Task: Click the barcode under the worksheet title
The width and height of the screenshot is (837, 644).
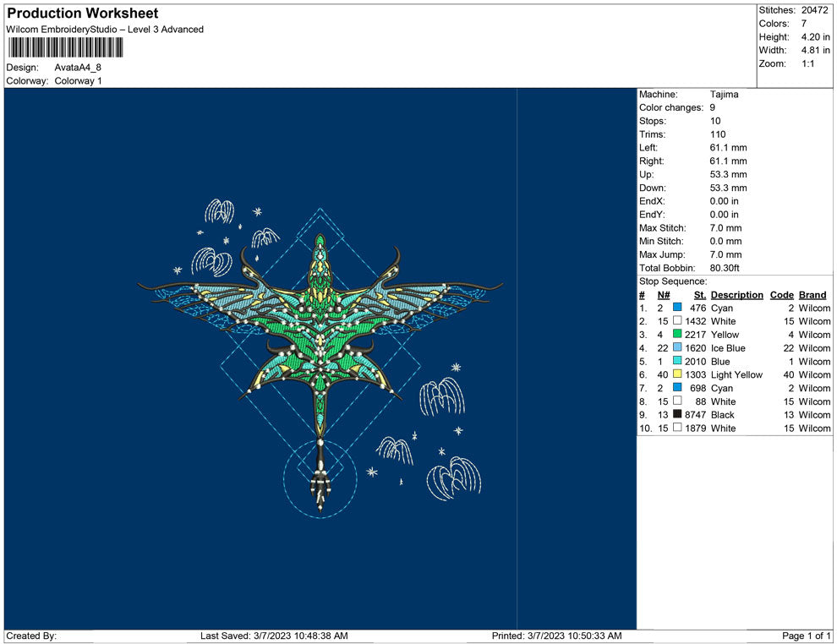Action: 65,48
